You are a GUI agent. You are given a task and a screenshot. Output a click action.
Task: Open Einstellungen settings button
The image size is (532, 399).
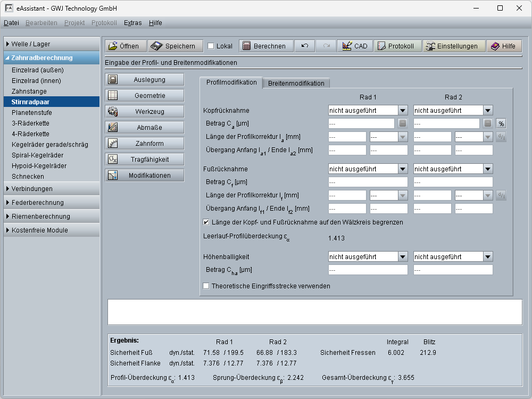click(x=453, y=46)
